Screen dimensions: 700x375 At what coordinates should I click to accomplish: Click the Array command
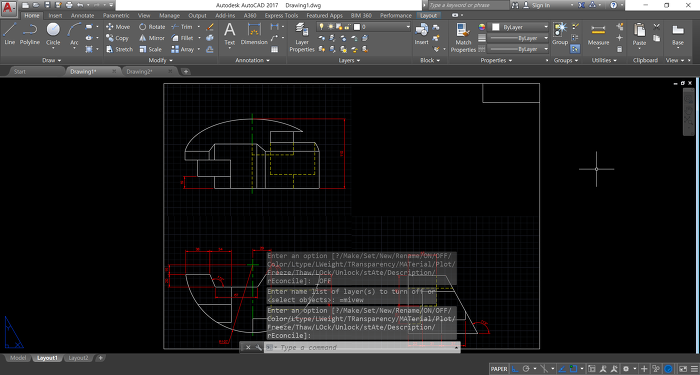tap(183, 49)
